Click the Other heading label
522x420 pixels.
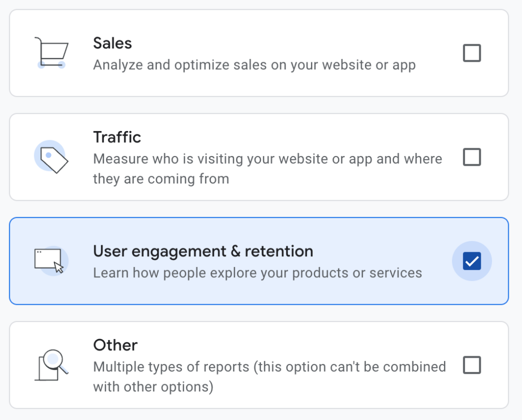(115, 345)
